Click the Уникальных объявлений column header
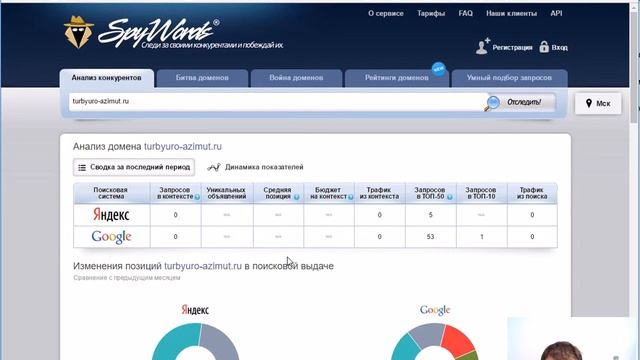 [227, 193]
